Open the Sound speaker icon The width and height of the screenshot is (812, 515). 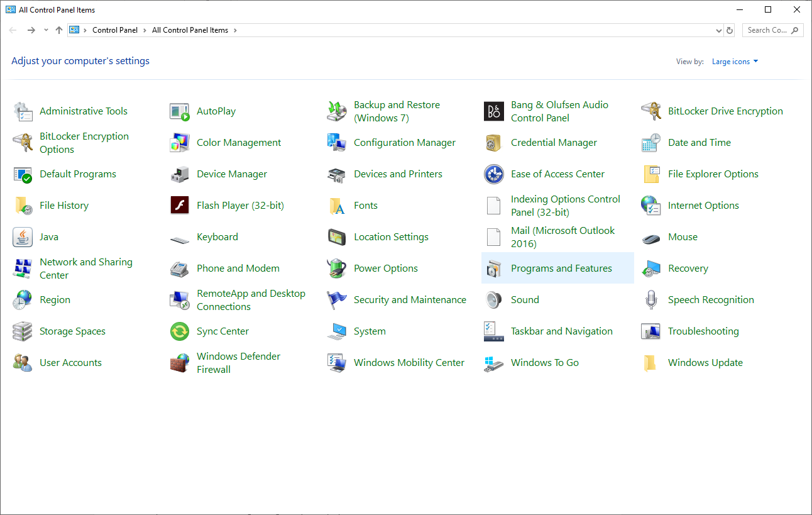pos(494,300)
